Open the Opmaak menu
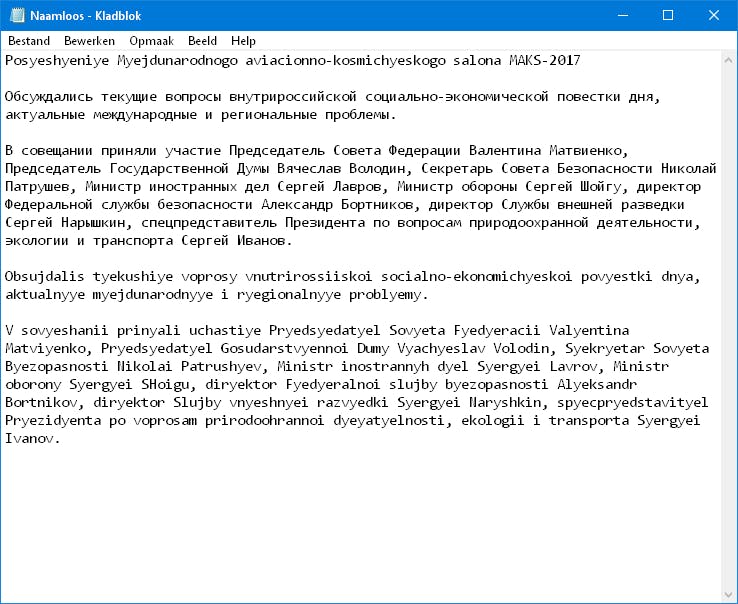738x604 pixels. click(x=152, y=41)
